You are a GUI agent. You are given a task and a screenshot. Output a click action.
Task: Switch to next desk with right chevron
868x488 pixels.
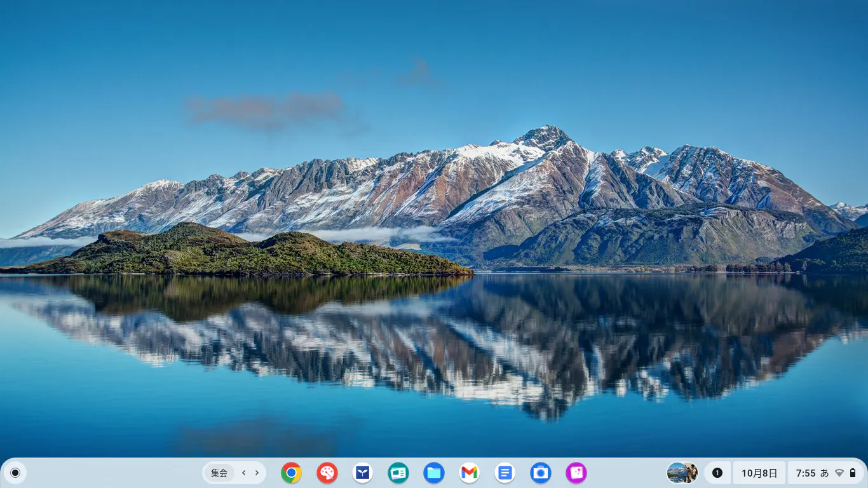pos(257,473)
